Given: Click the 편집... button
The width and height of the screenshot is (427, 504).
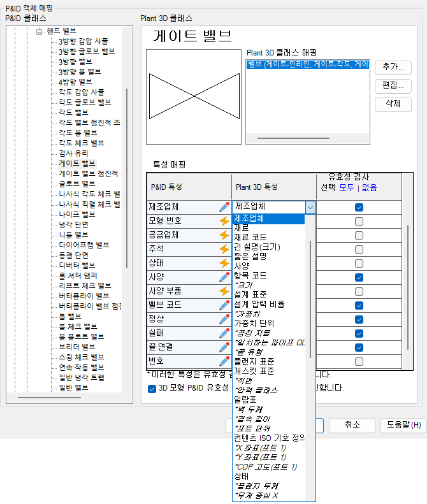Looking at the screenshot, I should pos(393,85).
